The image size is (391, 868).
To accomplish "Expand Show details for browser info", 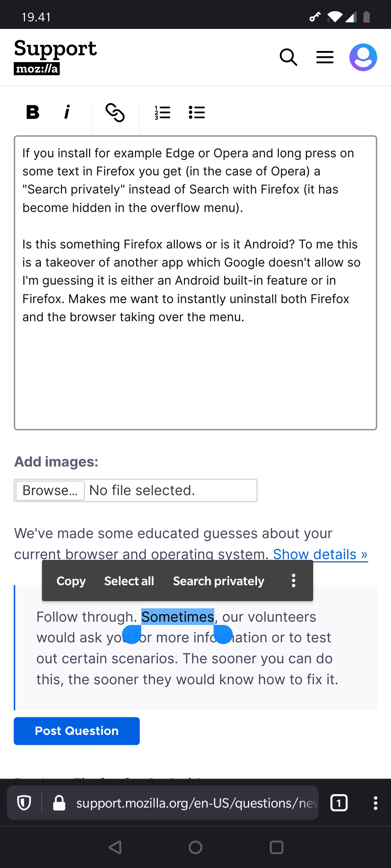I will [x=320, y=554].
